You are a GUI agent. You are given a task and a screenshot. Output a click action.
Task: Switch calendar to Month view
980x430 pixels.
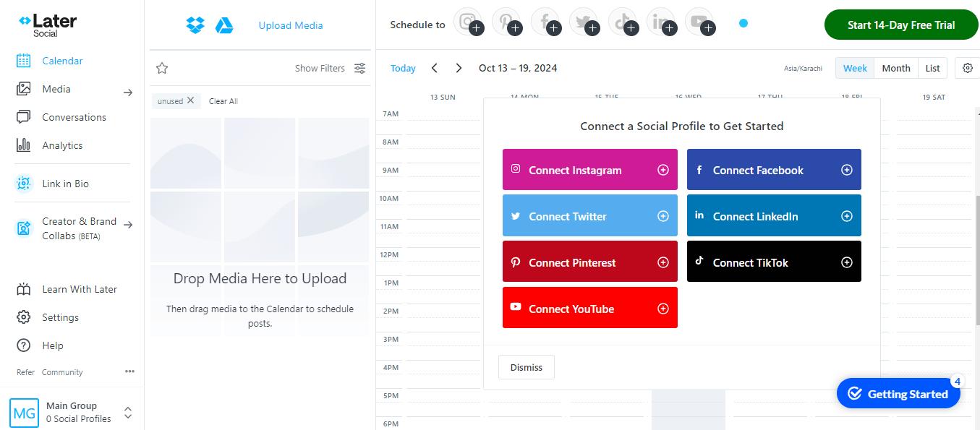(x=895, y=68)
